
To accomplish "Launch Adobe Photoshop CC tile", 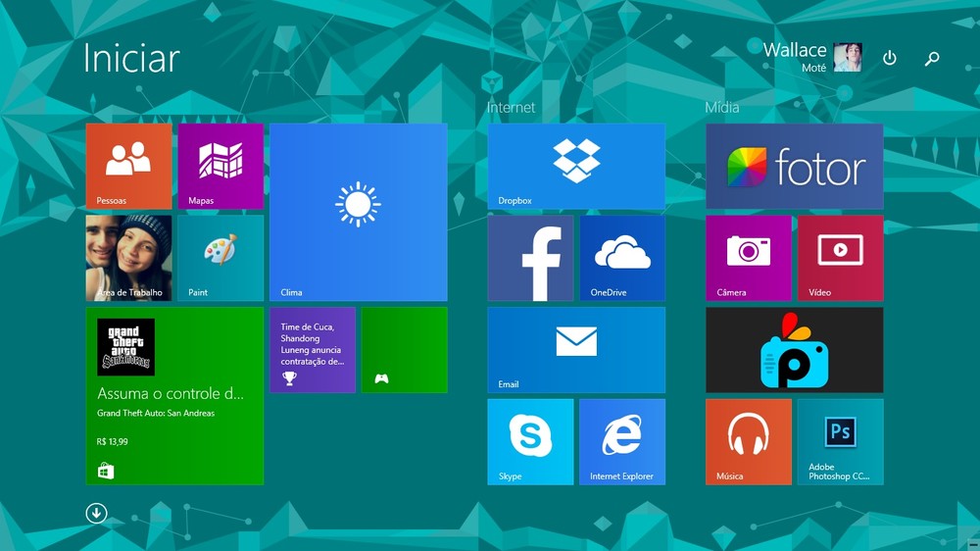I will 841,441.
